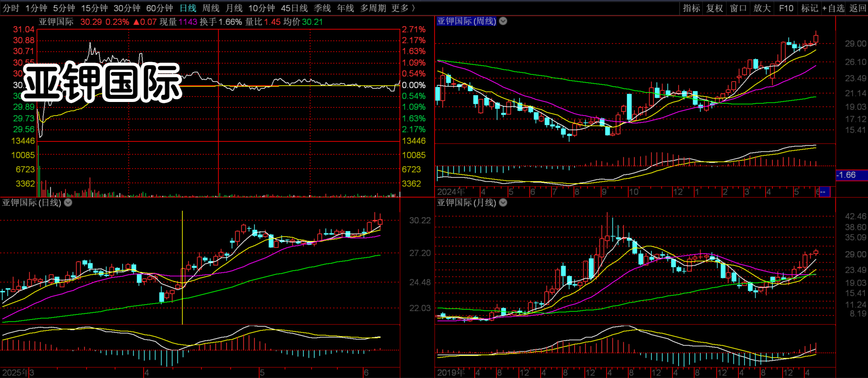The height and width of the screenshot is (378, 868).
Task: Select the 亚钾国际(日线) chart title
Action: pyautogui.click(x=31, y=203)
